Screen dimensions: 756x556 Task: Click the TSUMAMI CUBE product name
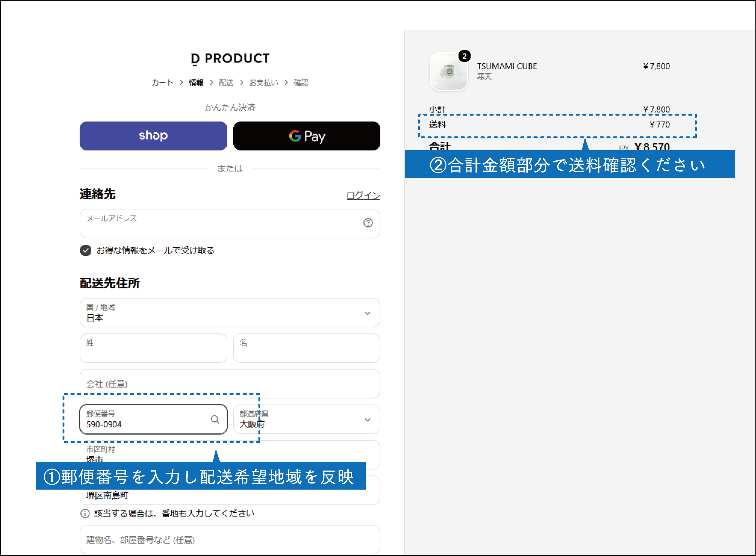(507, 66)
